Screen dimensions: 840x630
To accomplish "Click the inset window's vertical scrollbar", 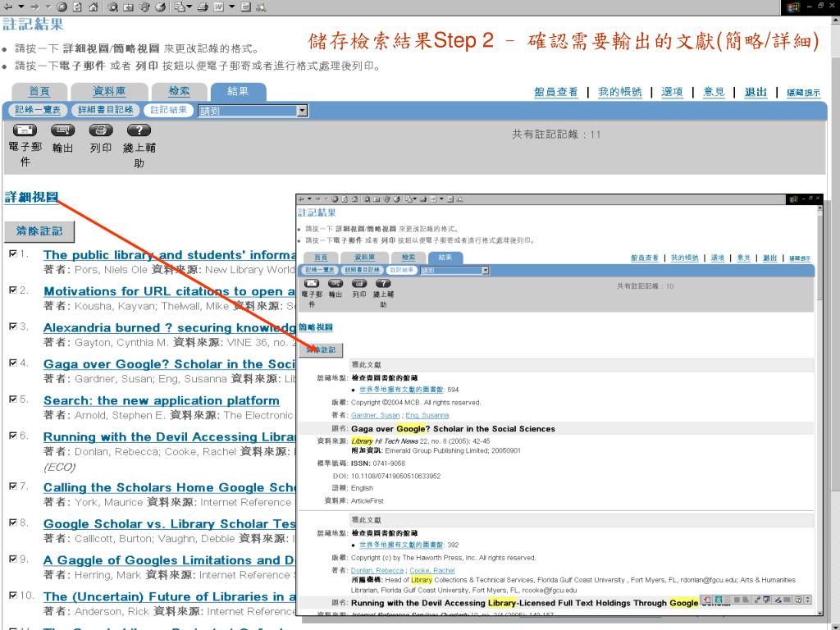I will click(819, 410).
